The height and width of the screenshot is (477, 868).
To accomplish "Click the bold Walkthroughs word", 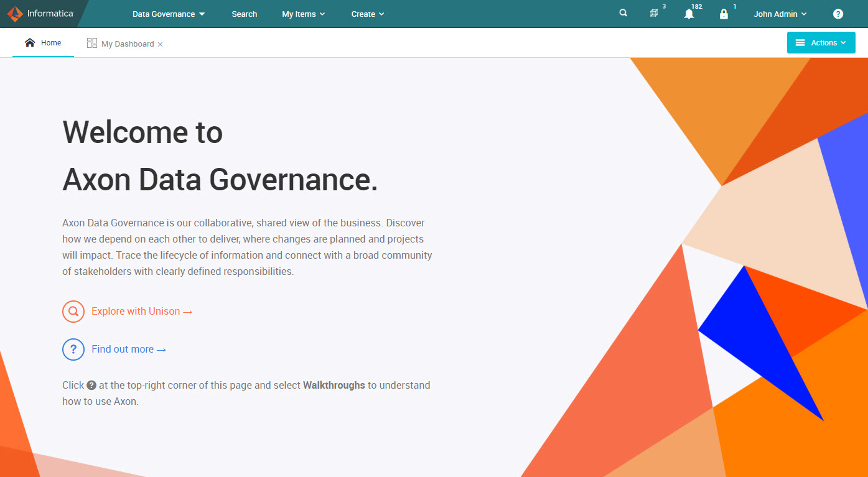I will point(334,385).
